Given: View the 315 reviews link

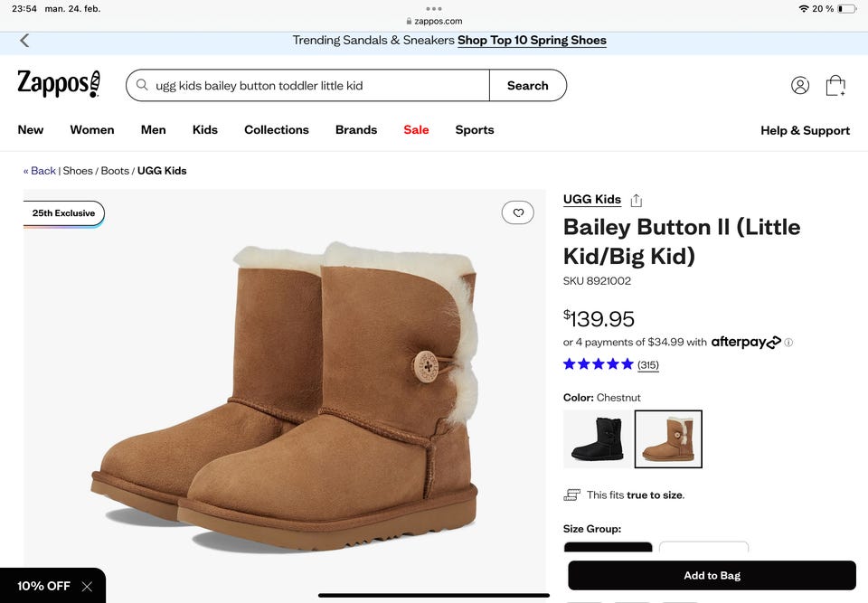Looking at the screenshot, I should click(x=647, y=365).
